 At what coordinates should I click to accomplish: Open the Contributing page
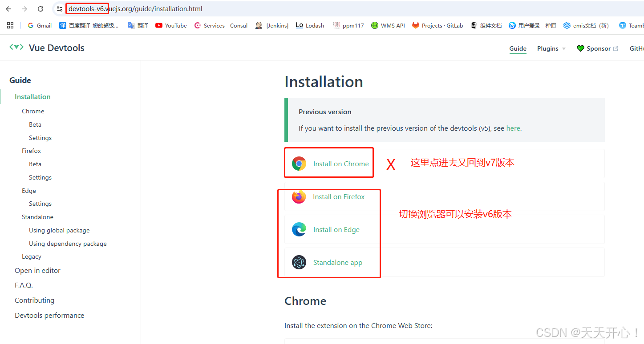tap(34, 300)
